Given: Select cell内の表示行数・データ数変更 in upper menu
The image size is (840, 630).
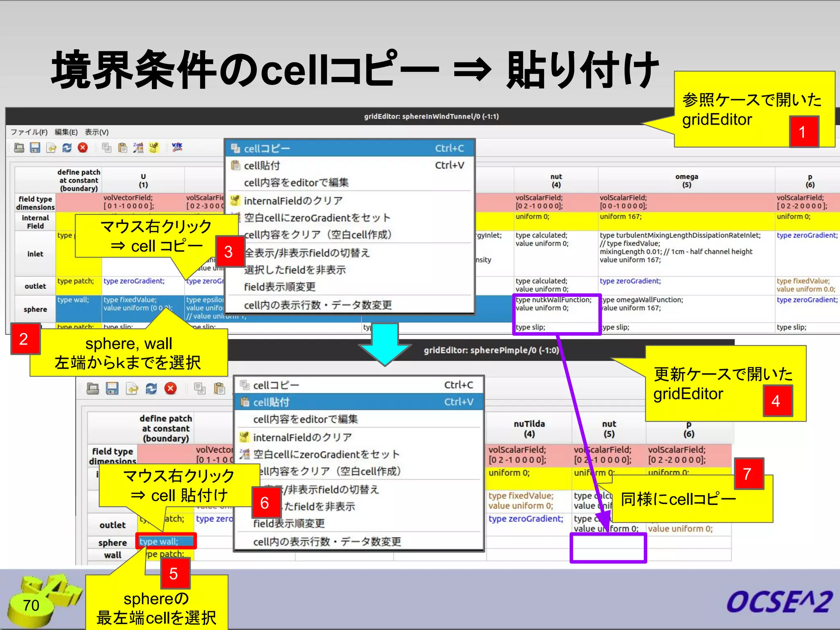Looking at the screenshot, I should (349, 305).
